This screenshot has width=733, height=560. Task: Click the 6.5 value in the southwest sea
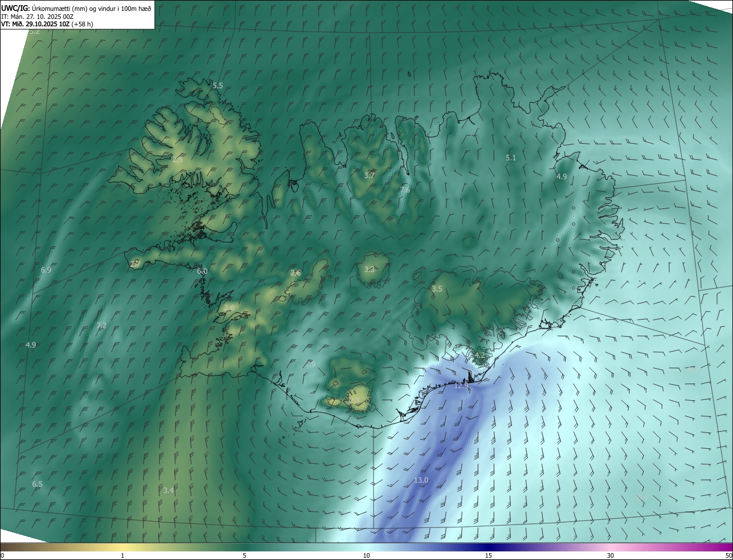[x=37, y=484]
